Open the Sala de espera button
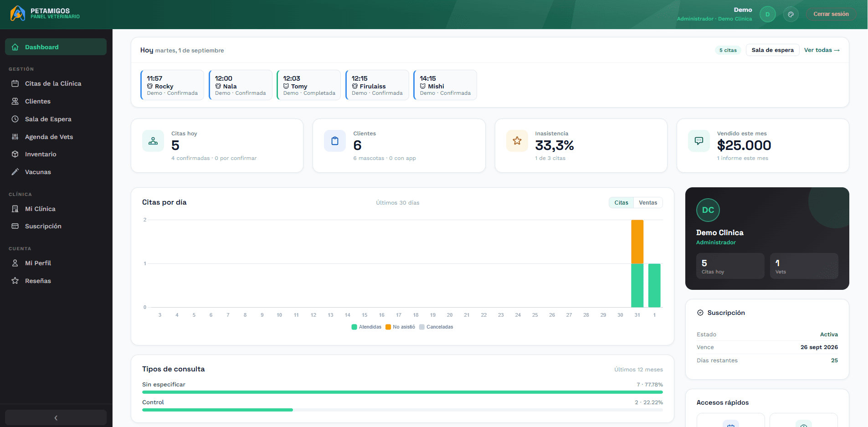 tap(772, 50)
